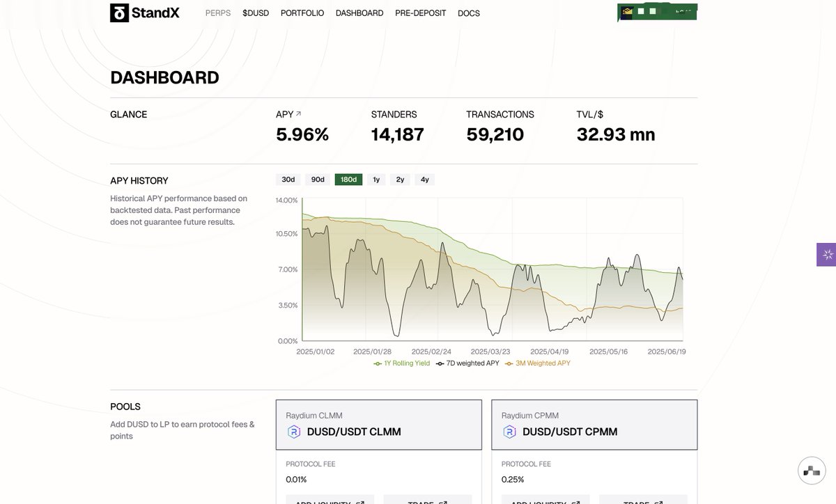Select the 30d APY history range

coord(288,180)
